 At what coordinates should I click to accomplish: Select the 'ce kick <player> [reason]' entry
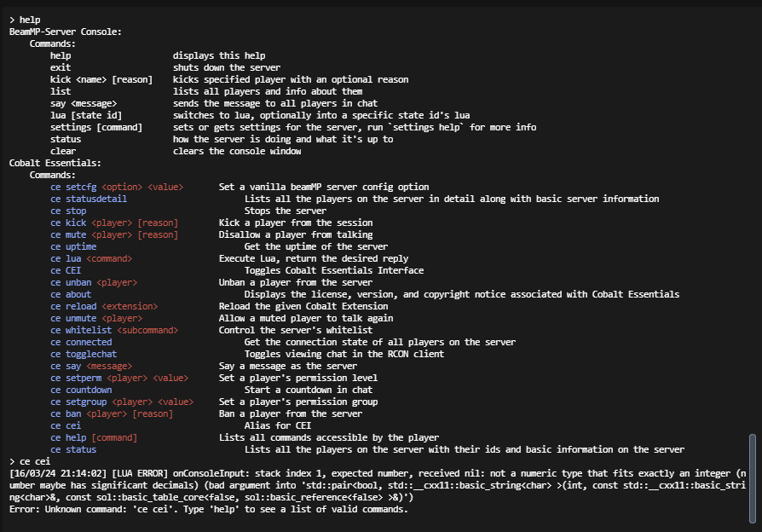[x=115, y=223]
